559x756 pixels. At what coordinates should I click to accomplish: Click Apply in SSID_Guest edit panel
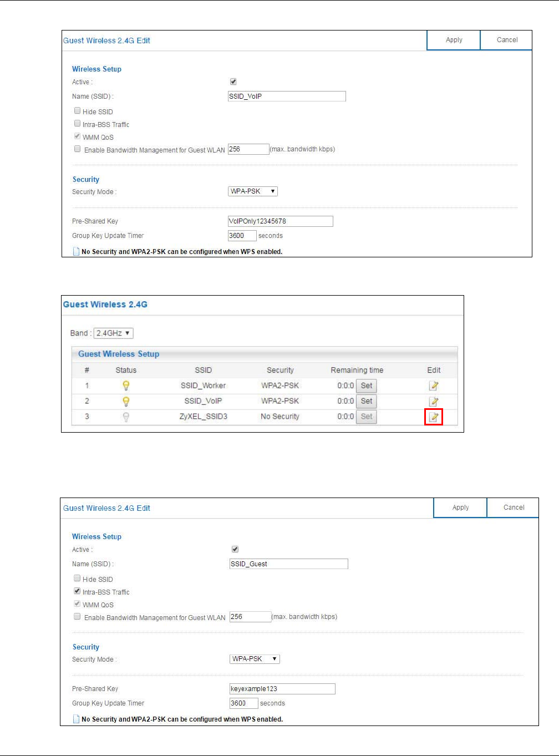[x=460, y=508]
